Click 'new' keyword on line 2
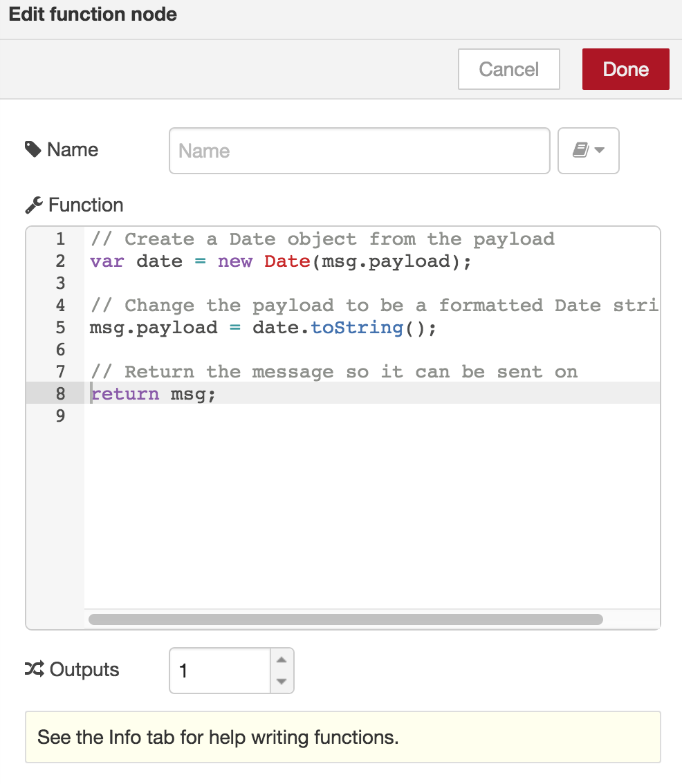 235,261
